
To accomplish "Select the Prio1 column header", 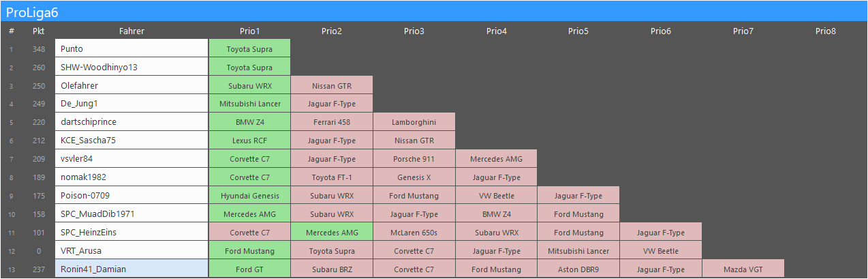I will click(x=249, y=31).
